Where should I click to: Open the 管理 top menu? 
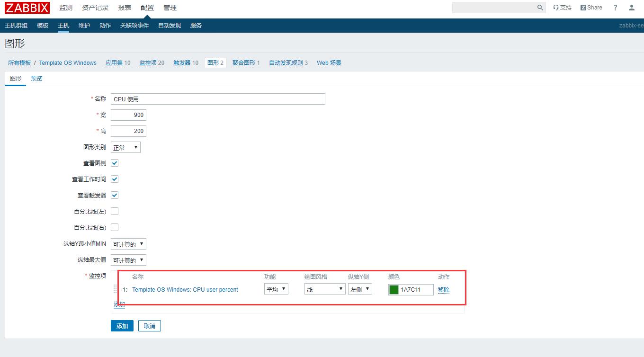[170, 8]
